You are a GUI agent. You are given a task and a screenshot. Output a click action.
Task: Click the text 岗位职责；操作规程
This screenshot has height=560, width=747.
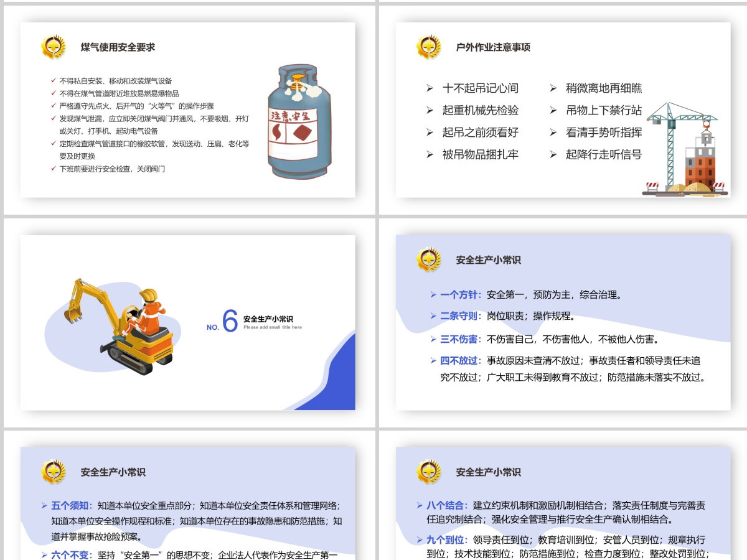pyautogui.click(x=531, y=316)
